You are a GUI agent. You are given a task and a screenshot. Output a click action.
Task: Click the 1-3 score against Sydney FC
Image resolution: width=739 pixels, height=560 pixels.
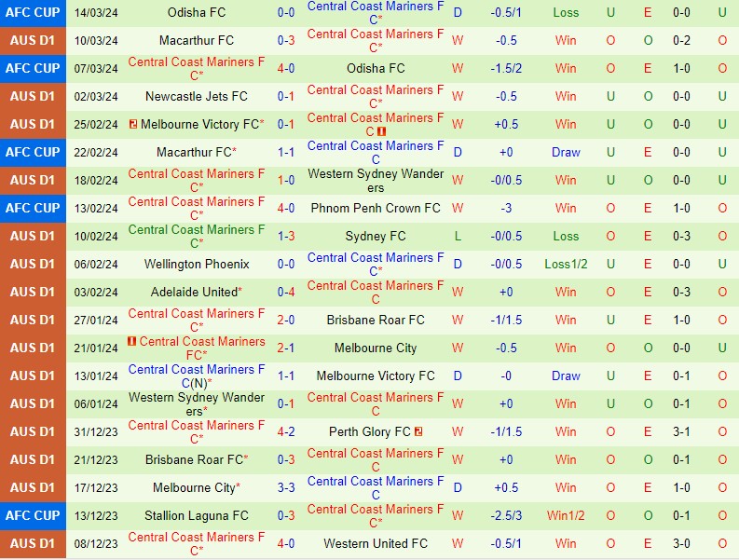click(286, 236)
